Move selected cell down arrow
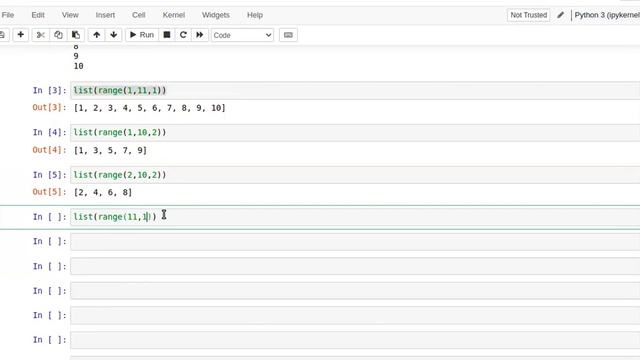Image resolution: width=640 pixels, height=360 pixels. point(113,35)
